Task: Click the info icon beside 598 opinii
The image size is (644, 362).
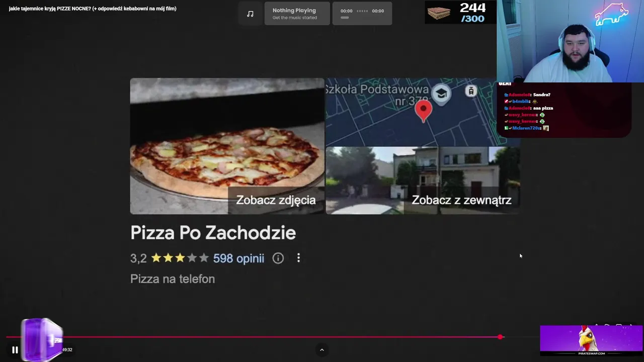Action: coord(278,258)
